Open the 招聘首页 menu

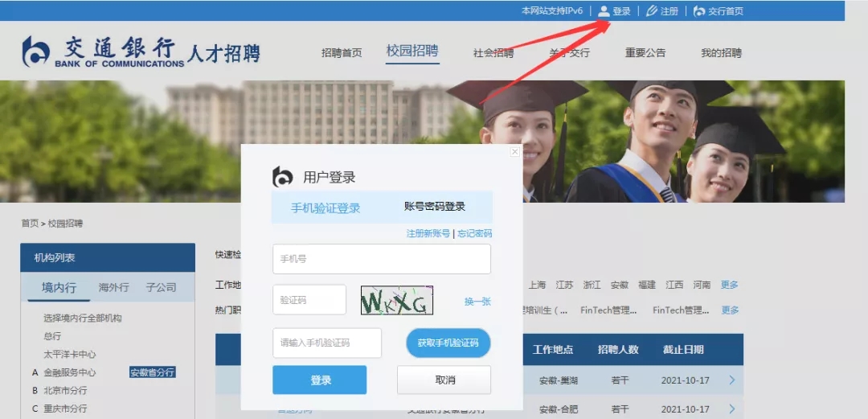pyautogui.click(x=342, y=53)
